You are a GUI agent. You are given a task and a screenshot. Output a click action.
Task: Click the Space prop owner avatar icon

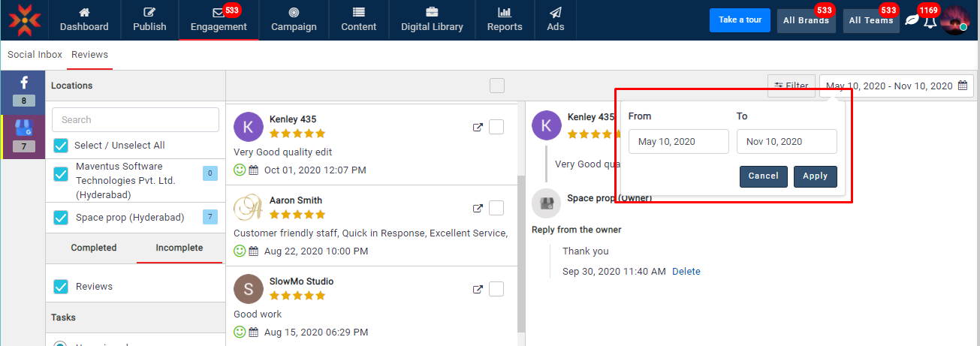point(547,203)
